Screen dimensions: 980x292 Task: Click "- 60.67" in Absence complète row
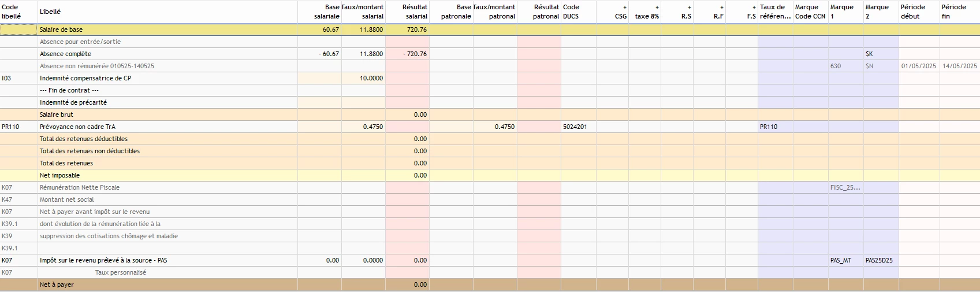pyautogui.click(x=329, y=54)
